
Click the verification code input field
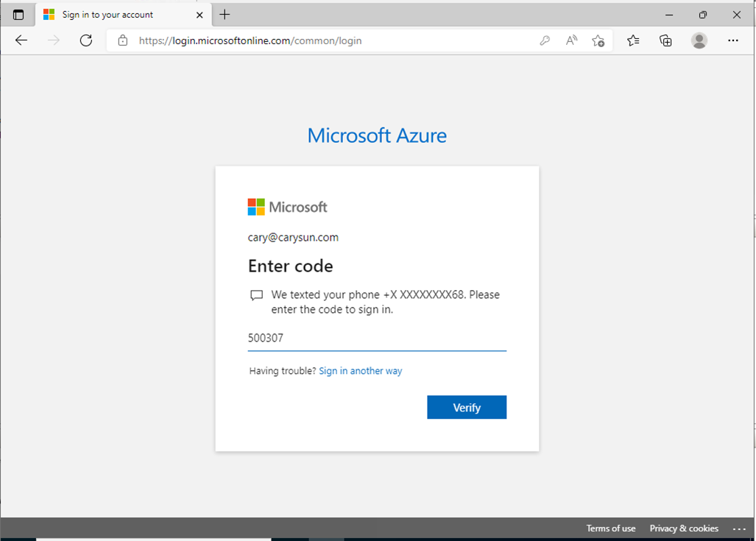tap(377, 338)
